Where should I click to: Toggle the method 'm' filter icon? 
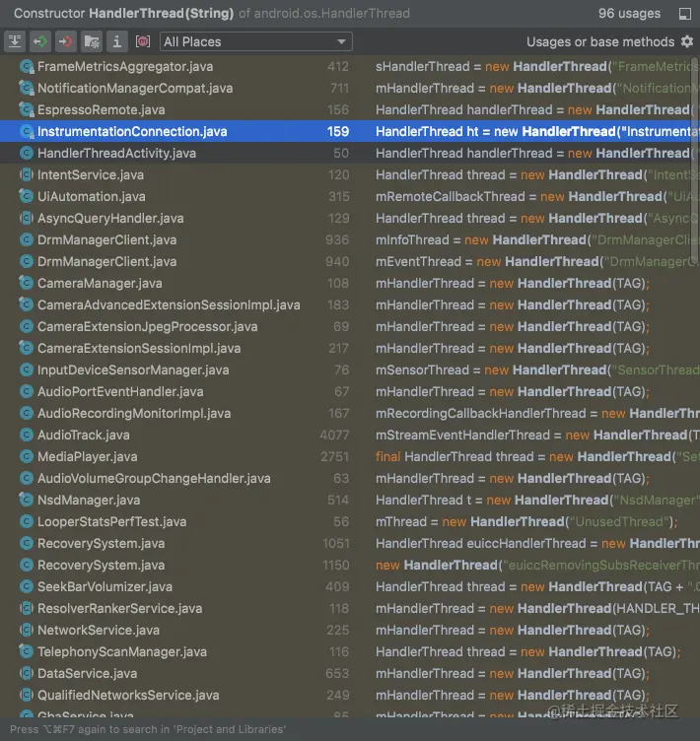[x=142, y=41]
